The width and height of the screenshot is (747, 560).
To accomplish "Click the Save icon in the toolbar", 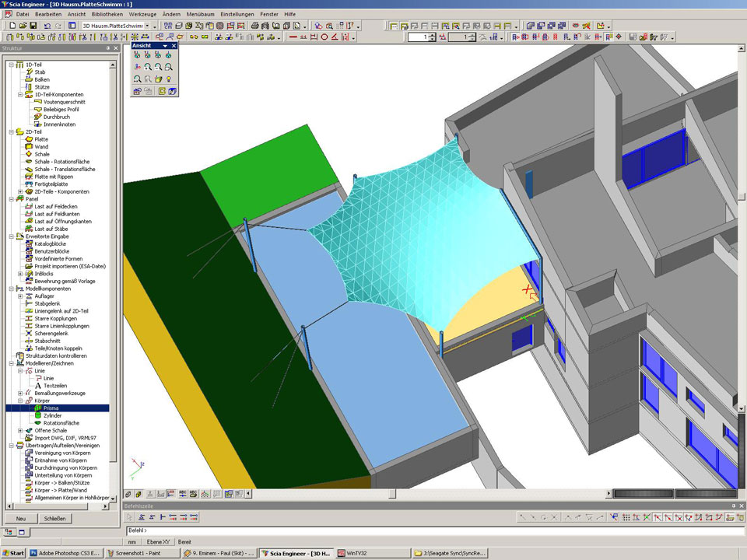I will (33, 26).
